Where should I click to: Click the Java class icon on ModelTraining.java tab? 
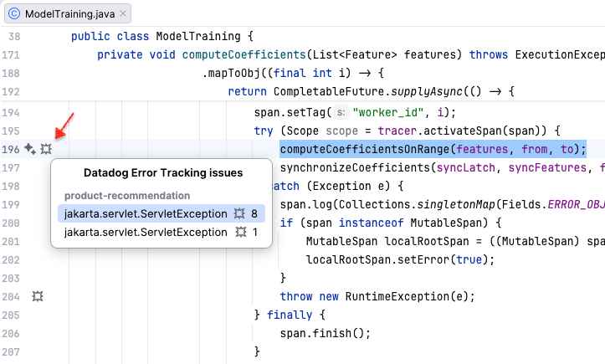(x=14, y=14)
